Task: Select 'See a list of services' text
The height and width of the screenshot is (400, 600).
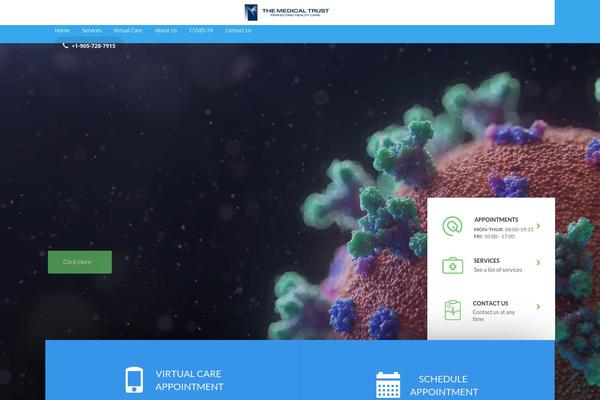Action: [498, 270]
